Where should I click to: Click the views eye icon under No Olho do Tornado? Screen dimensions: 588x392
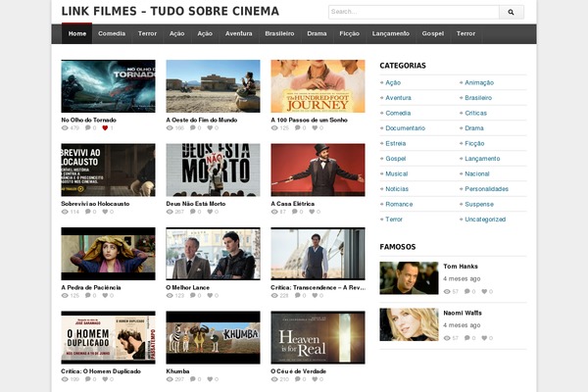pos(65,128)
